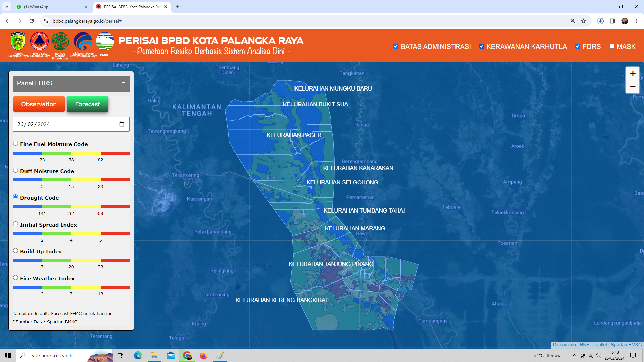Click KELURAHAN PAGER map label
The width and height of the screenshot is (644, 362).
click(294, 135)
